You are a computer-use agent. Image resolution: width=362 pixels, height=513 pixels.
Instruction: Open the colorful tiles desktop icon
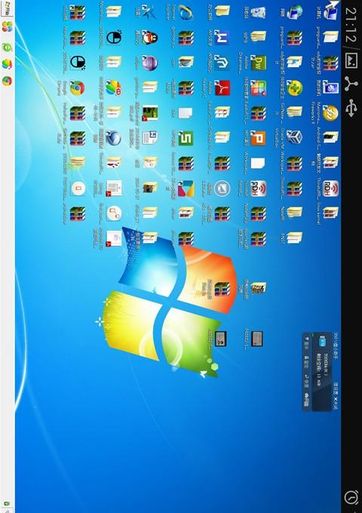(x=258, y=88)
